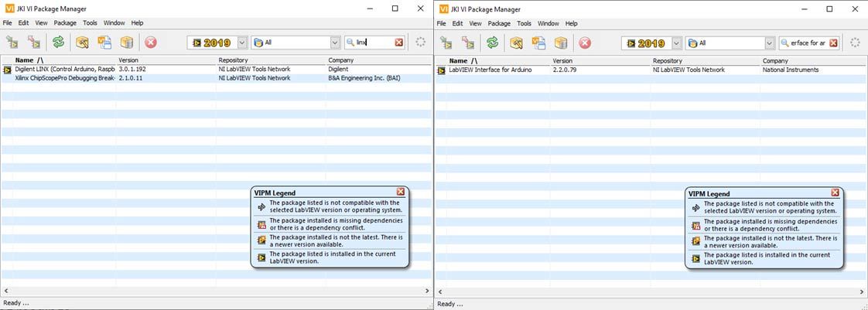Sort by Company column in Arduino-search window
The height and width of the screenshot is (310, 868).
click(812, 60)
